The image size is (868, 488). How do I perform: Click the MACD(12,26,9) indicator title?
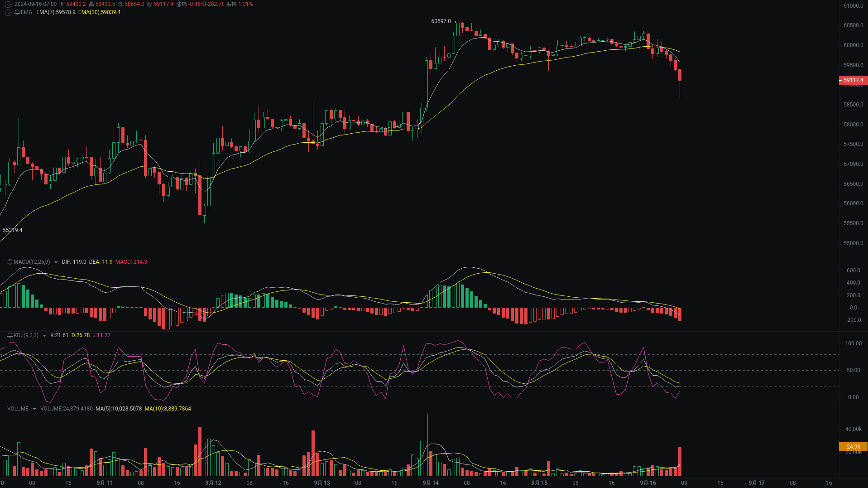pyautogui.click(x=31, y=262)
